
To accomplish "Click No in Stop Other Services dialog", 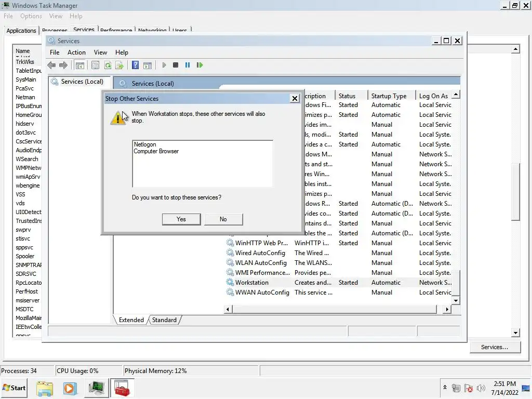I will pos(223,219).
